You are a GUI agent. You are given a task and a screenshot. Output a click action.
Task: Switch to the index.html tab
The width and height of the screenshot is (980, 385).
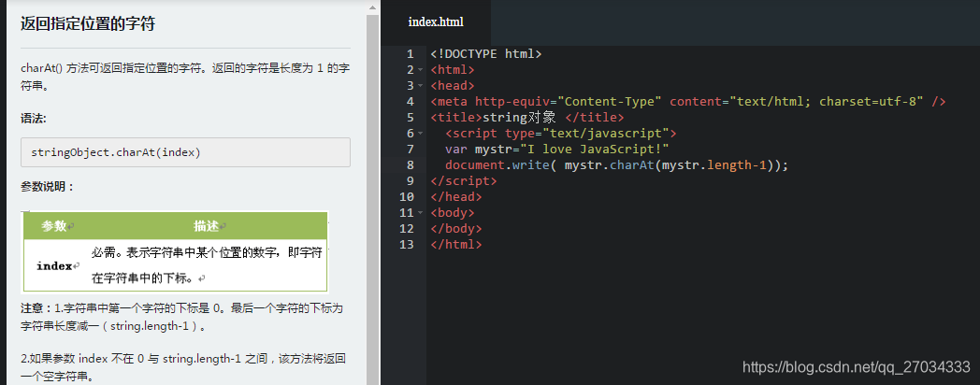pyautogui.click(x=436, y=22)
